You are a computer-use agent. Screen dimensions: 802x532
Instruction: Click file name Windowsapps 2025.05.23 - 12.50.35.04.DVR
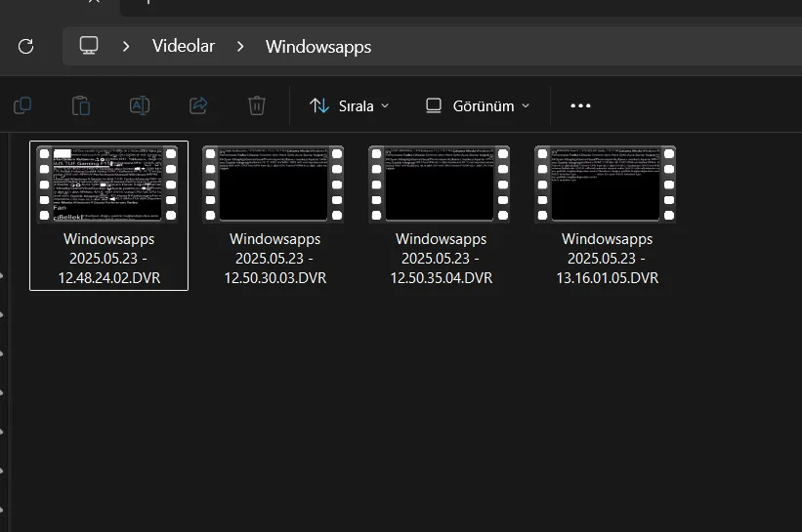tap(441, 259)
